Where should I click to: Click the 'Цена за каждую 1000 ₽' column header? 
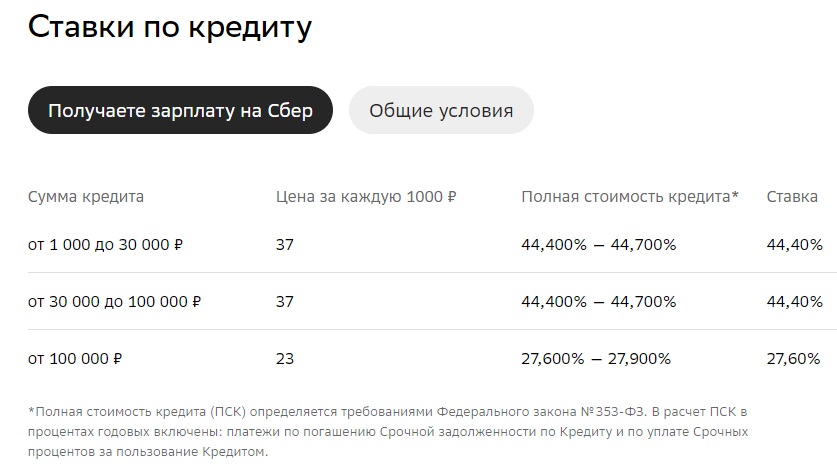coord(366,196)
